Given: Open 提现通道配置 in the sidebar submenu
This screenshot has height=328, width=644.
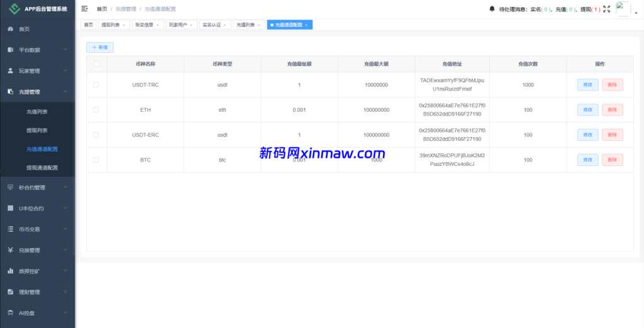Looking at the screenshot, I should (x=37, y=168).
